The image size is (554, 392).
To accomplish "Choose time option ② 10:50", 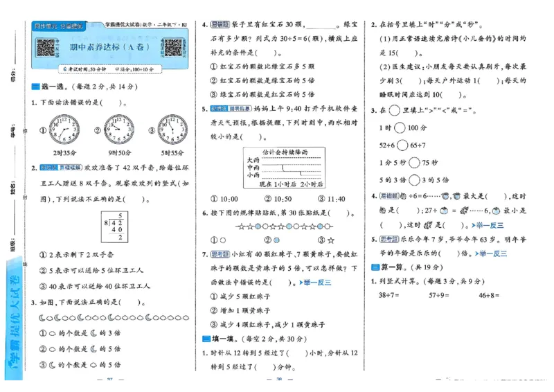I will pos(278,199).
